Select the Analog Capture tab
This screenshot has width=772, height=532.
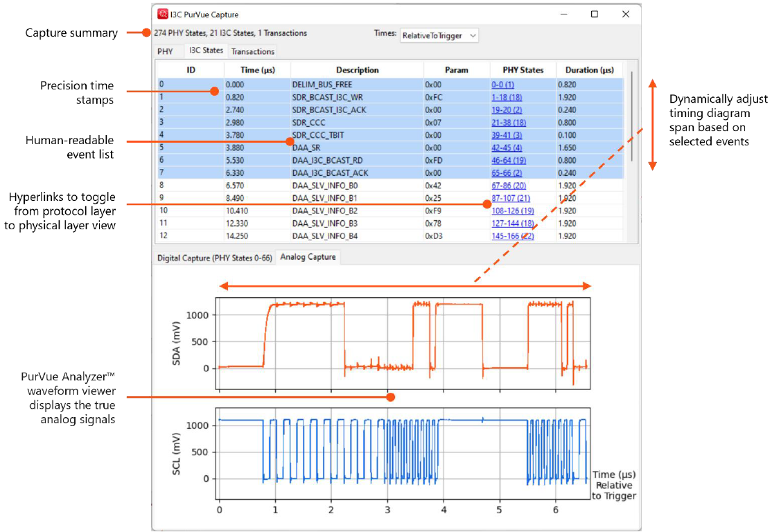point(308,256)
